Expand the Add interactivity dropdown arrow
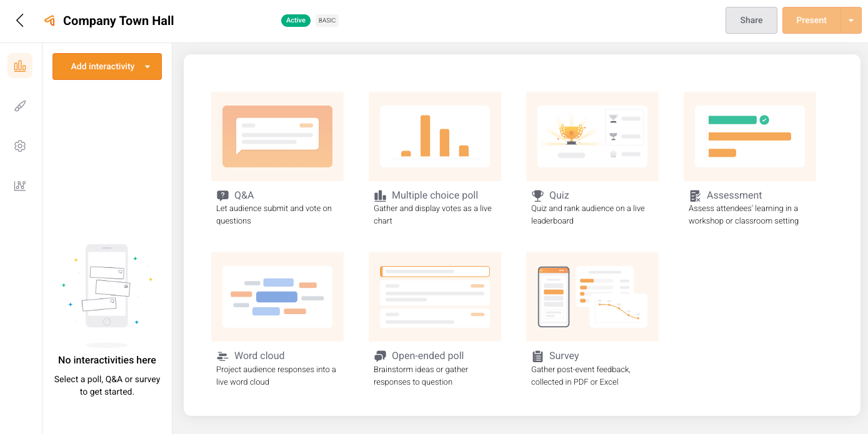Viewport: 868px width, 434px height. click(x=147, y=67)
